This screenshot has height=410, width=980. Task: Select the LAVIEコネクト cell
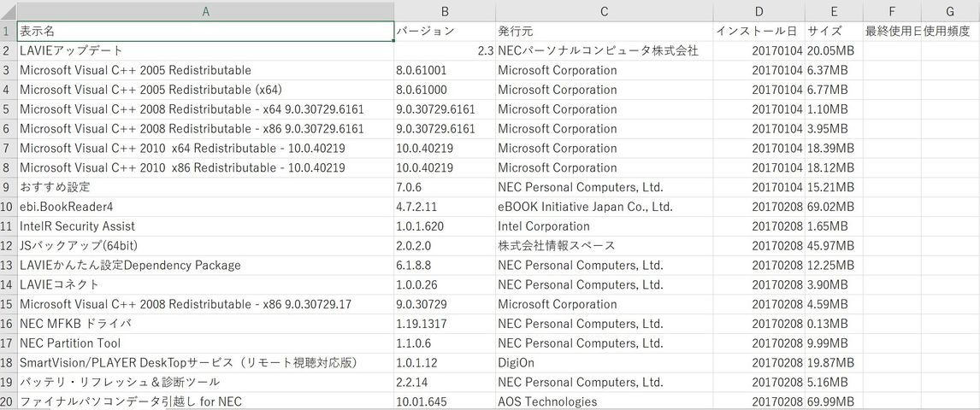point(205,284)
